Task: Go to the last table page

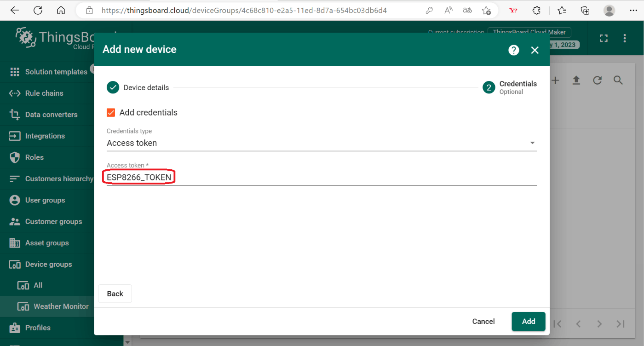Action: click(621, 324)
